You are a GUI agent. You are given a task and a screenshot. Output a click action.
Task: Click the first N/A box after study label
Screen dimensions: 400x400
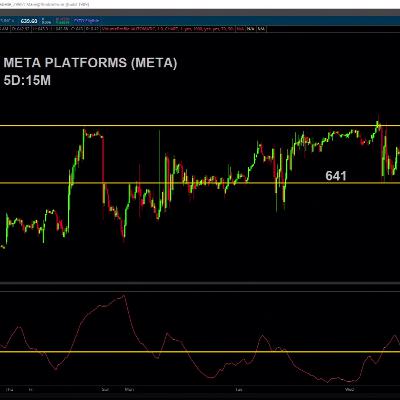pyautogui.click(x=240, y=29)
